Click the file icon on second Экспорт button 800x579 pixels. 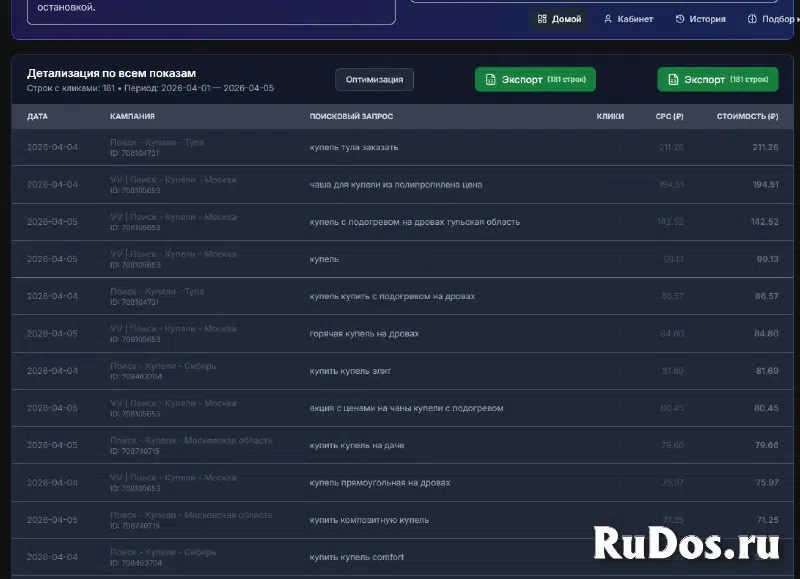click(673, 80)
